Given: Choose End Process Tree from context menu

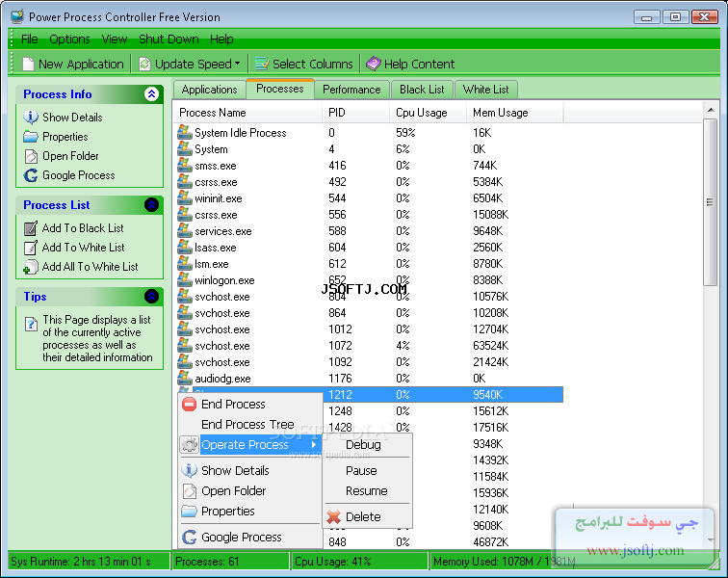Looking at the screenshot, I should 247,424.
